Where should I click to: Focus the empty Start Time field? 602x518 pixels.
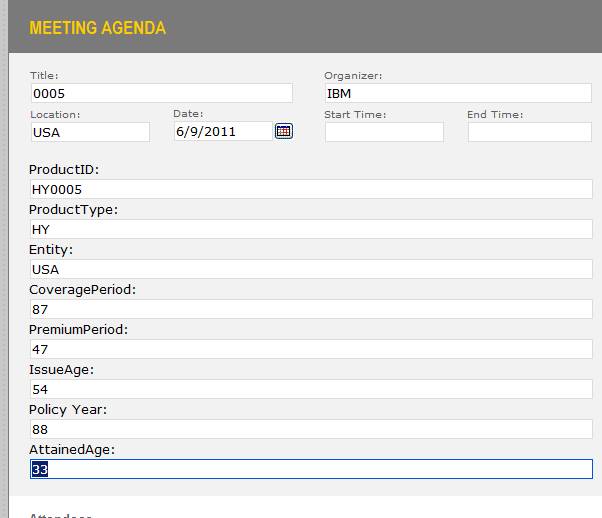tap(384, 132)
